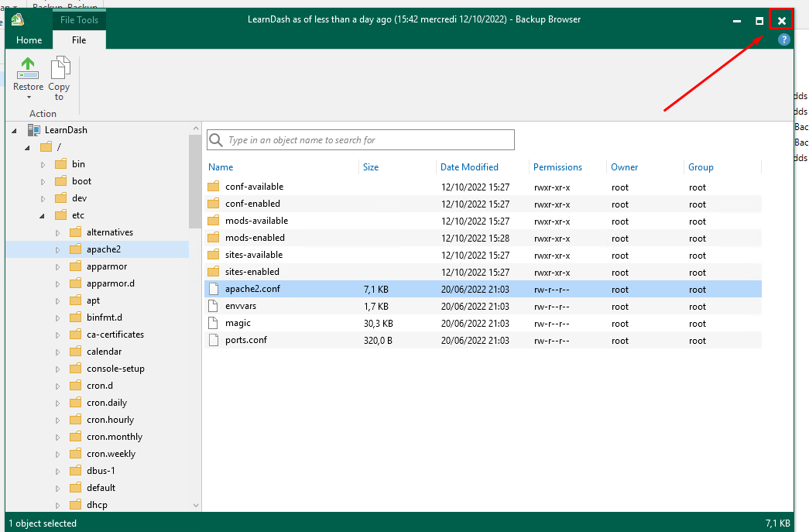Viewport: 809px width, 532px height.
Task: Click the sites-enabled folder icon
Action: pos(214,271)
